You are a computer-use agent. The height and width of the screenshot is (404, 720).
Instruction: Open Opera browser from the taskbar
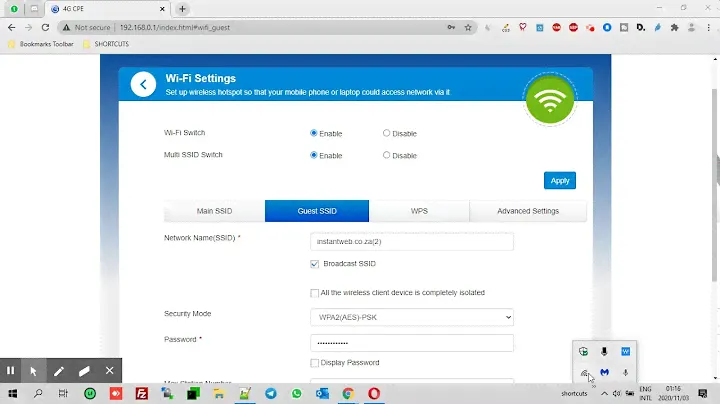point(374,394)
